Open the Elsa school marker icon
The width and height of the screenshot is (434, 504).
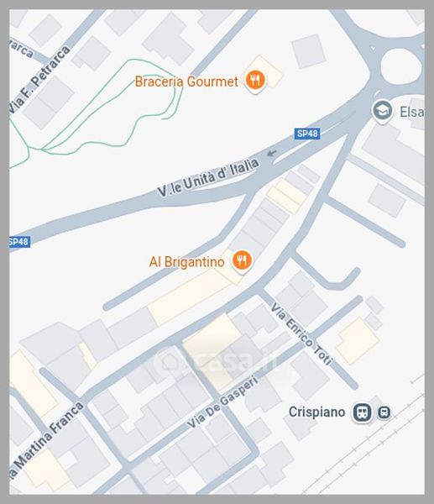pos(382,112)
